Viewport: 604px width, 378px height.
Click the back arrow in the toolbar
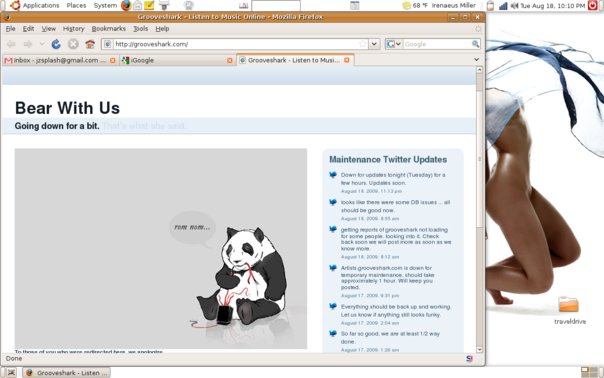11,44
